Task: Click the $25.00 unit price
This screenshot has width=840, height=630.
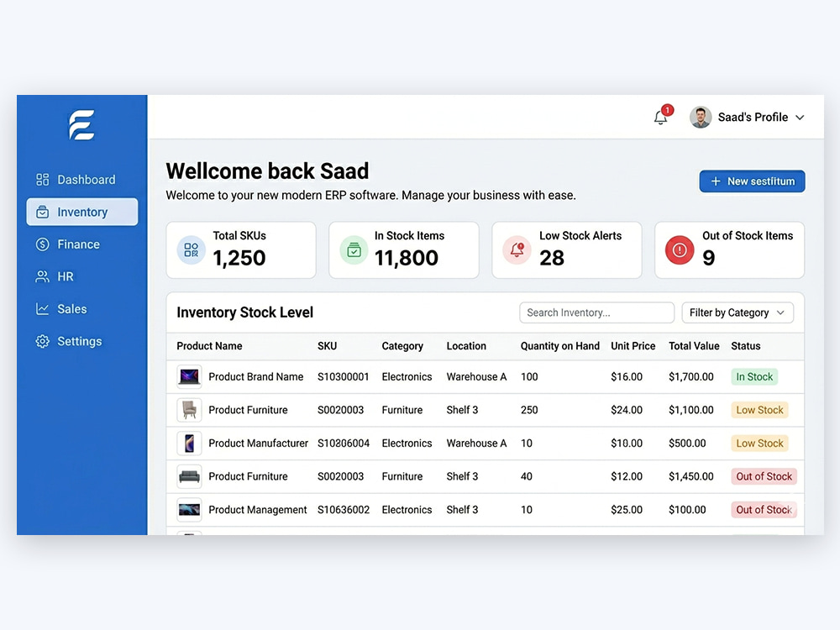Action: point(627,510)
